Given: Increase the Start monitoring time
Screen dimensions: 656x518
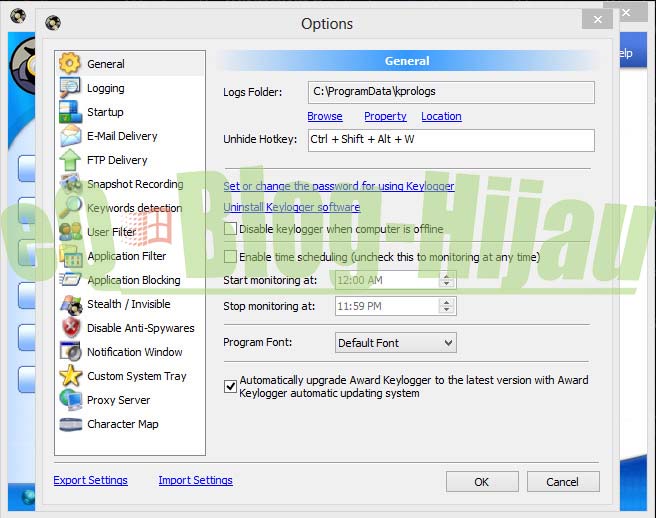Looking at the screenshot, I should coord(446,276).
